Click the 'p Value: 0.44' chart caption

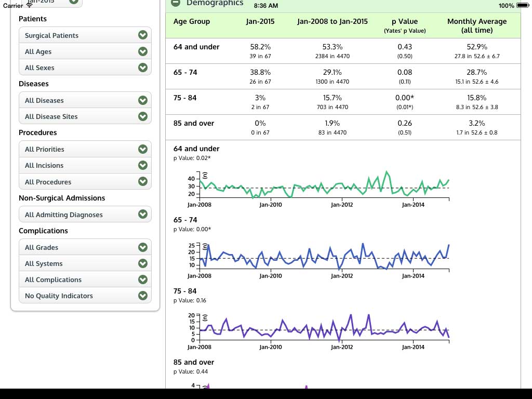191,372
